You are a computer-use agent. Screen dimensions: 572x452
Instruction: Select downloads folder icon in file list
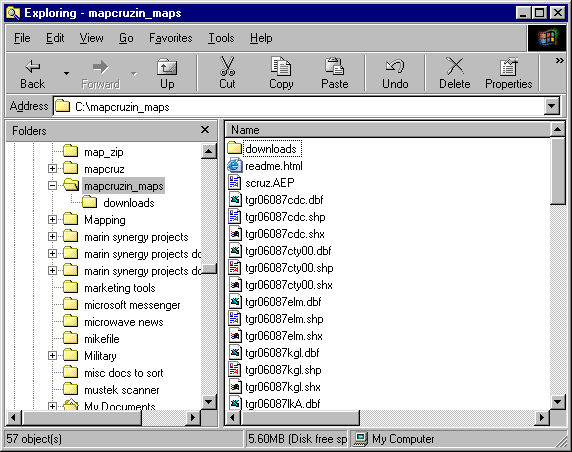coord(234,148)
